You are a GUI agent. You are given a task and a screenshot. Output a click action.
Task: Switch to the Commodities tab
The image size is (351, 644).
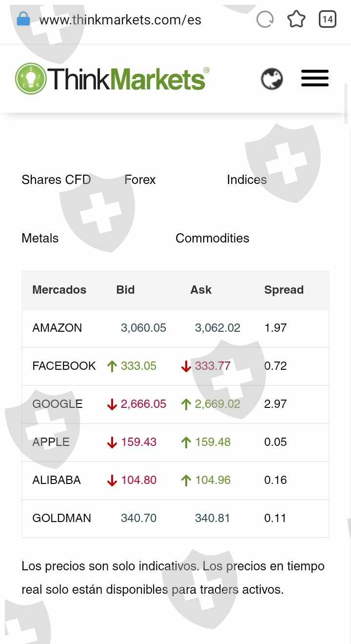(212, 238)
